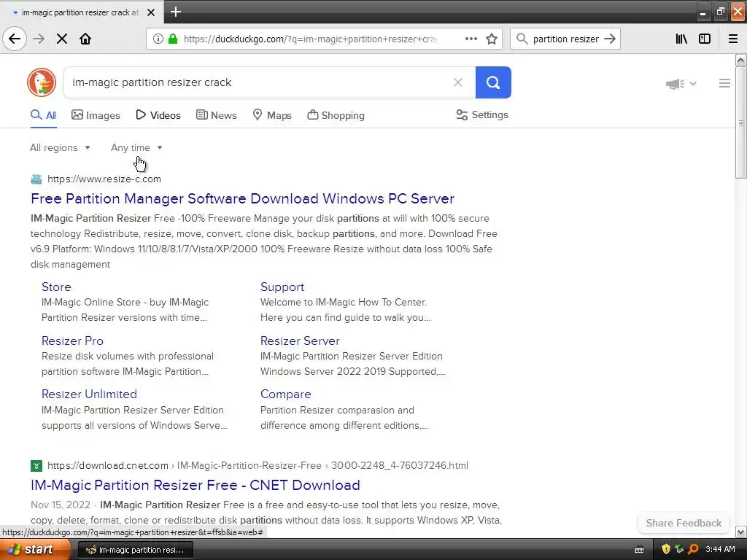Viewport: 747px width, 560px height.
Task: Open the DuckDuckGo megaphone menu
Action: click(x=681, y=84)
